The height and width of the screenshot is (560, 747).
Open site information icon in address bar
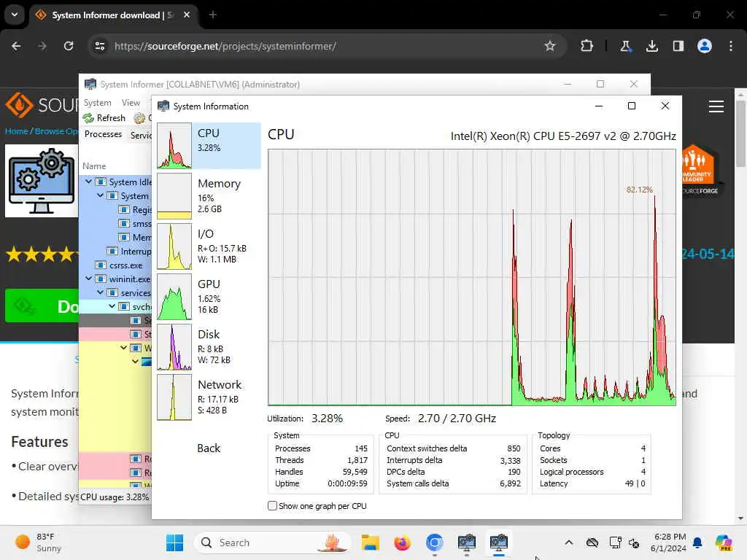[x=100, y=46]
